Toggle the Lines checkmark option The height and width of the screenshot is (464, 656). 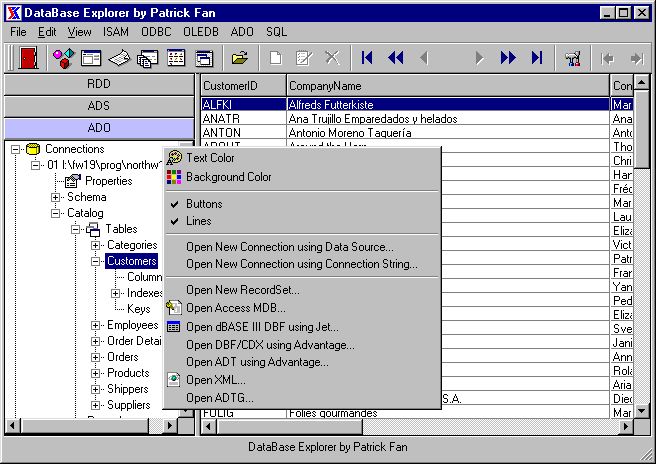[x=198, y=221]
